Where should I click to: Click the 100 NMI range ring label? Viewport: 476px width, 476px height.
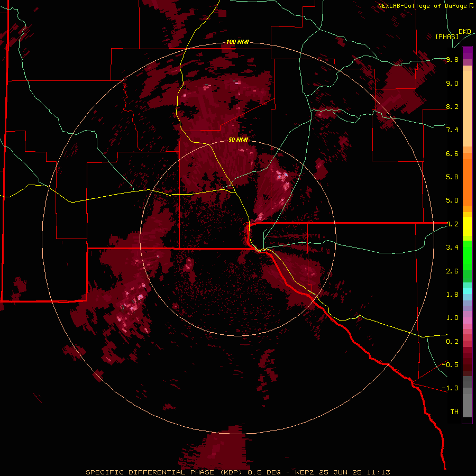coord(237,42)
